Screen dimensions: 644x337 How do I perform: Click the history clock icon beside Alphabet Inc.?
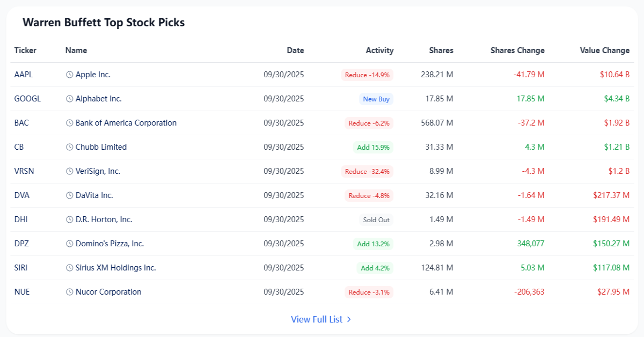pos(69,99)
